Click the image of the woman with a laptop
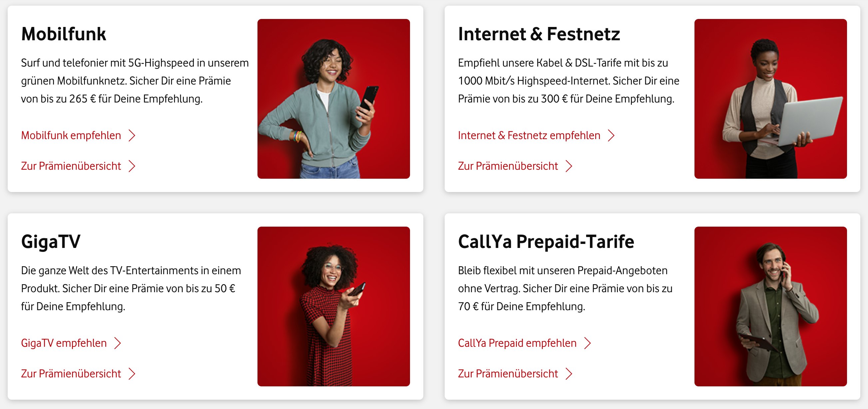 771,99
